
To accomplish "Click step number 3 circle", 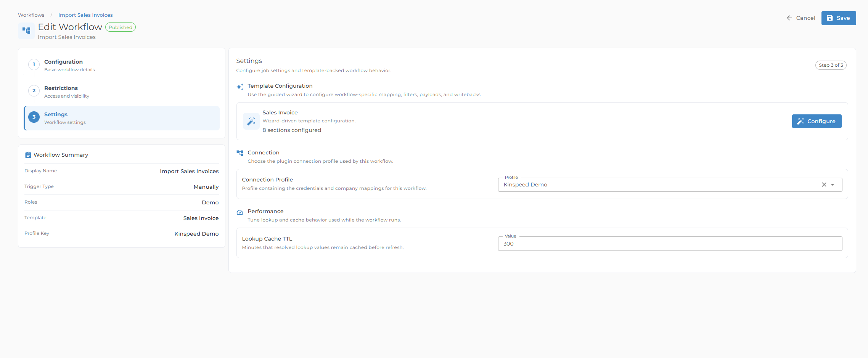I will coord(34,117).
